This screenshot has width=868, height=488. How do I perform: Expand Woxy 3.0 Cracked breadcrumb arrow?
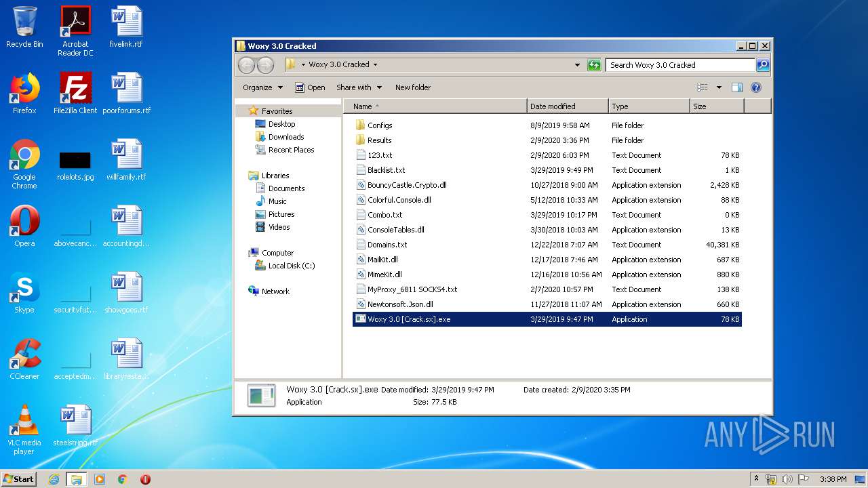tap(375, 65)
